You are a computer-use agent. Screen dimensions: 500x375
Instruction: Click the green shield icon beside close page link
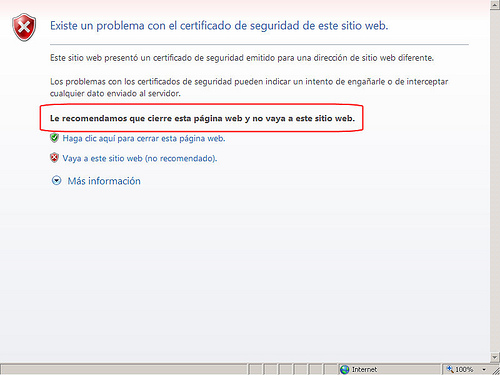[x=54, y=138]
